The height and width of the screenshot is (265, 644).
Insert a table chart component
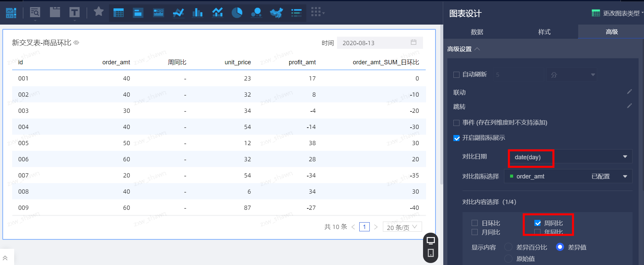[x=118, y=13]
